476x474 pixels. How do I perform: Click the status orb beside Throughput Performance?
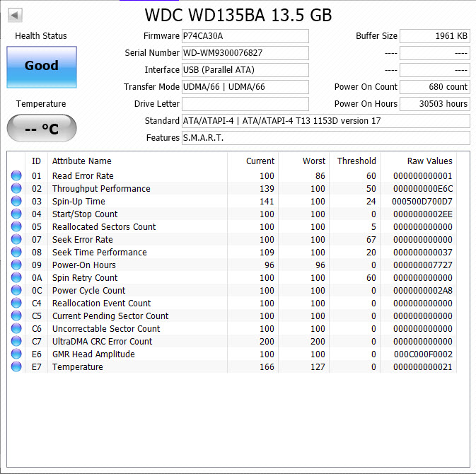(x=16, y=188)
